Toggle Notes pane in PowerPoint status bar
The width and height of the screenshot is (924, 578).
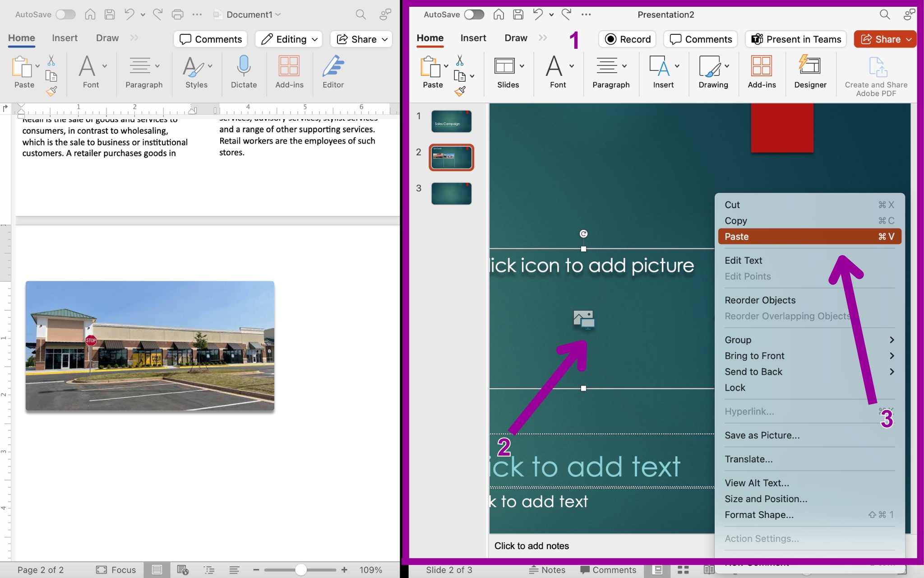click(x=547, y=570)
